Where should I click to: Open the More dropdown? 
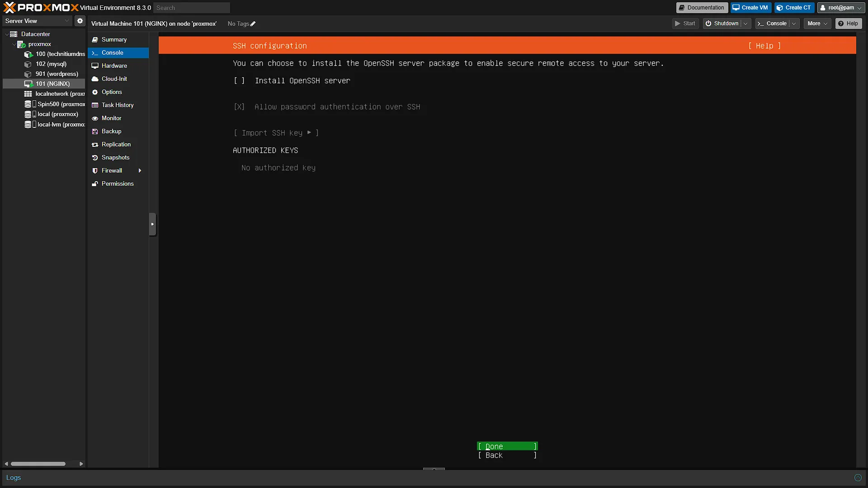tap(817, 23)
